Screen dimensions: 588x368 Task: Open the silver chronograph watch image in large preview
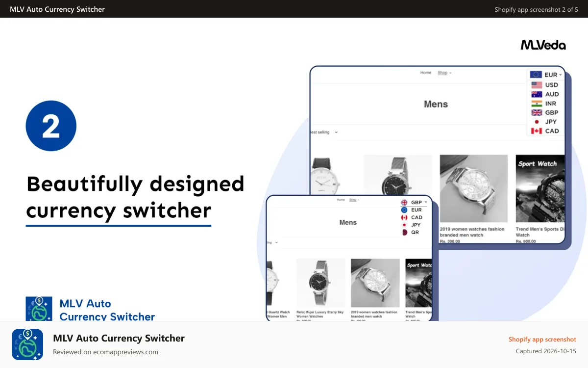click(473, 189)
